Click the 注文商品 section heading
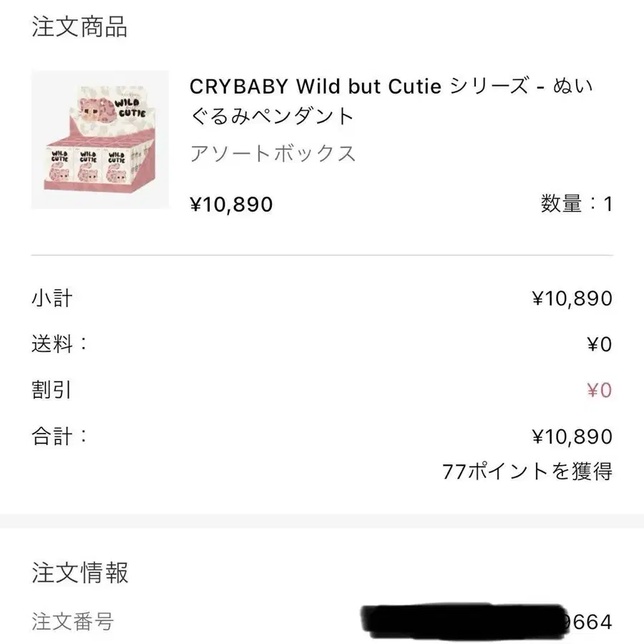 pyautogui.click(x=79, y=26)
